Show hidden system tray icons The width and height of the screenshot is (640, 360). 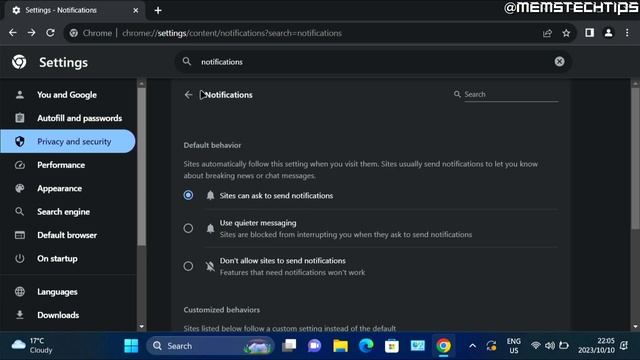[472, 346]
